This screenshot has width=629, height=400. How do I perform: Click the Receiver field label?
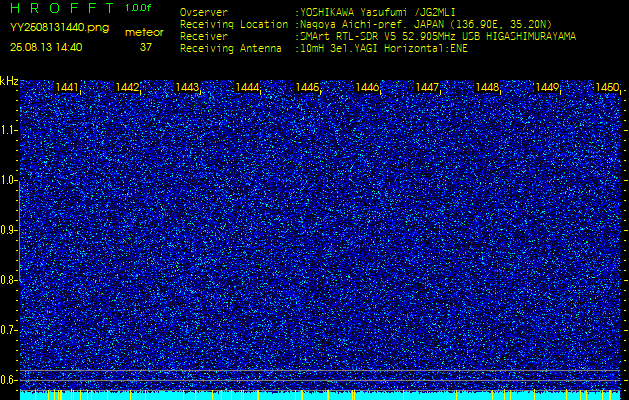click(x=204, y=37)
